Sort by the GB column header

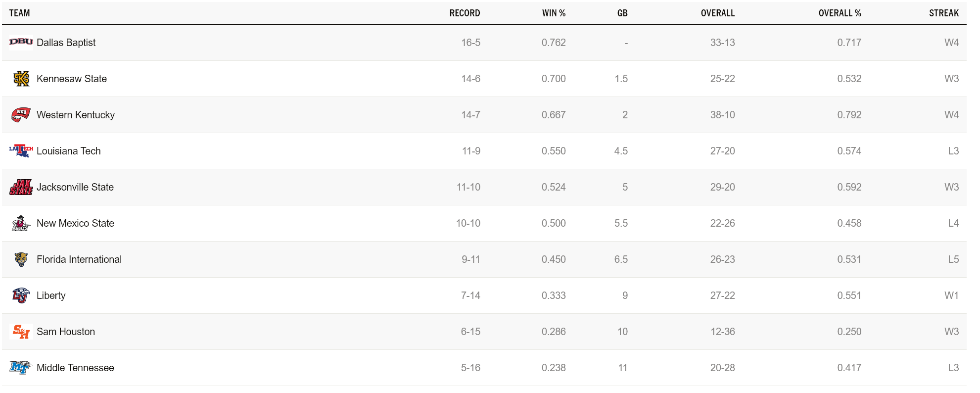622,13
